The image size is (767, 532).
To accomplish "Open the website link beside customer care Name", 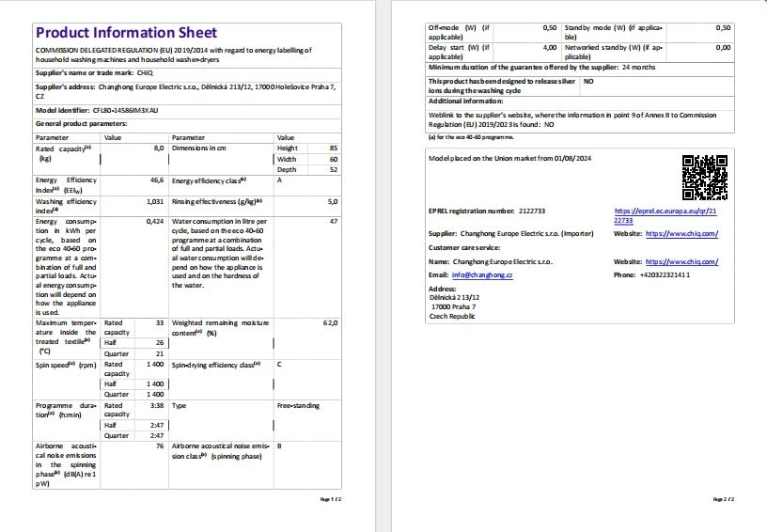I will pos(682,262).
